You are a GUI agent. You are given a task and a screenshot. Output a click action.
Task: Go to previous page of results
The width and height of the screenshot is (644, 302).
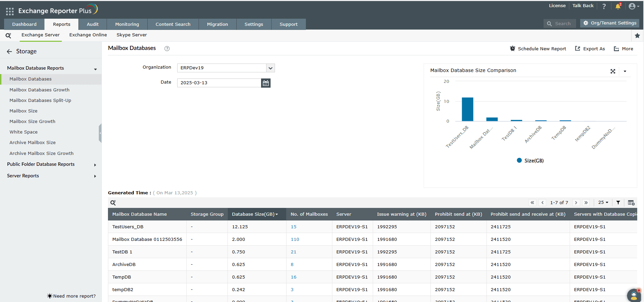(x=542, y=203)
